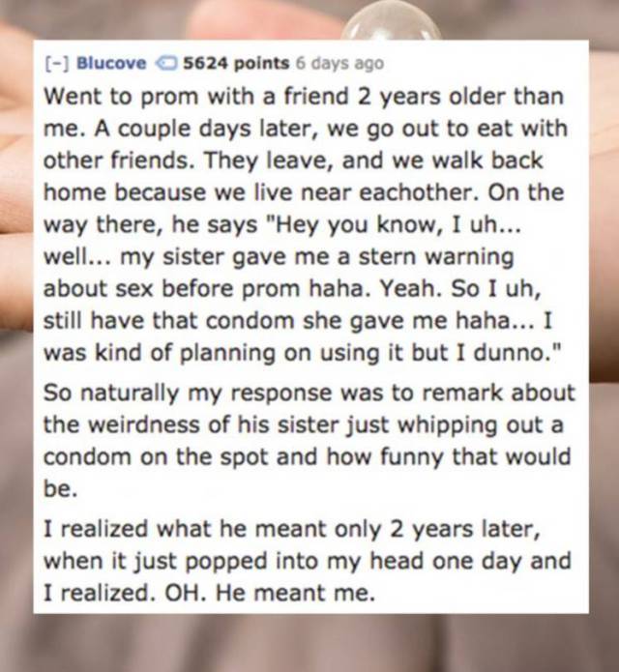The image size is (619, 672).
Task: Click the glass bubble above the comment box
Action: [393, 21]
